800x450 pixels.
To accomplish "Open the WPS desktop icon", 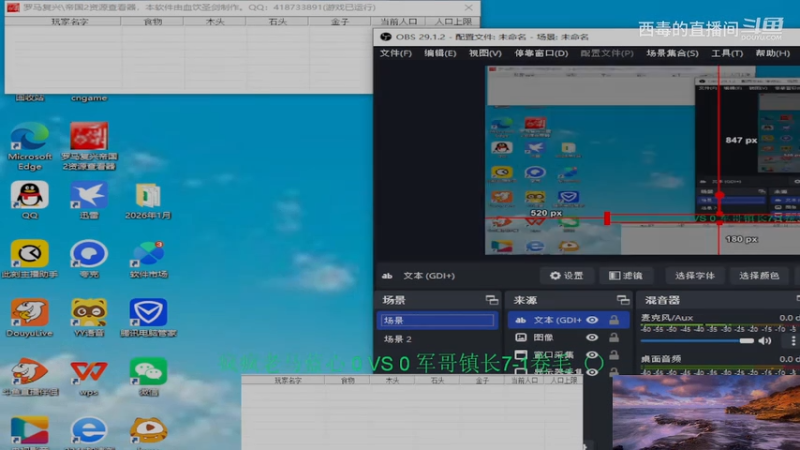I will 89,377.
